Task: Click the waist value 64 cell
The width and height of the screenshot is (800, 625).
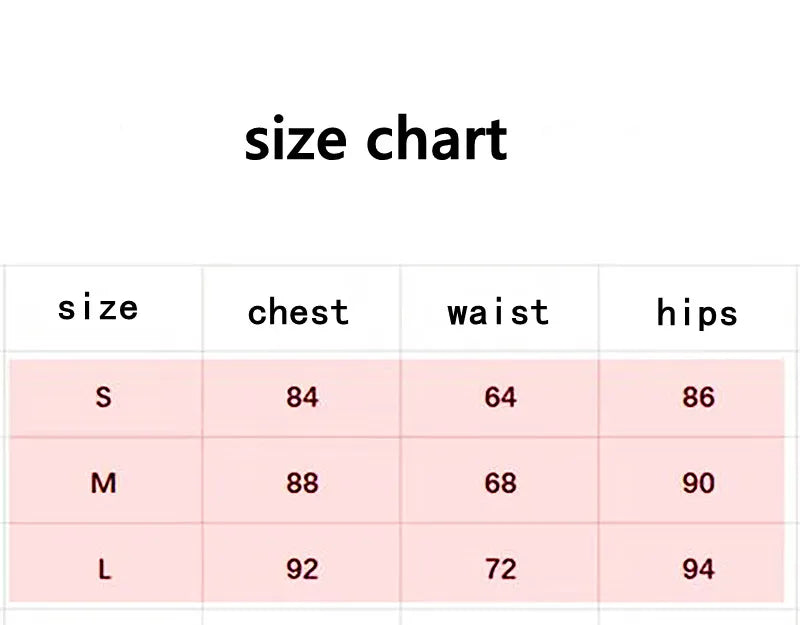Action: 500,397
